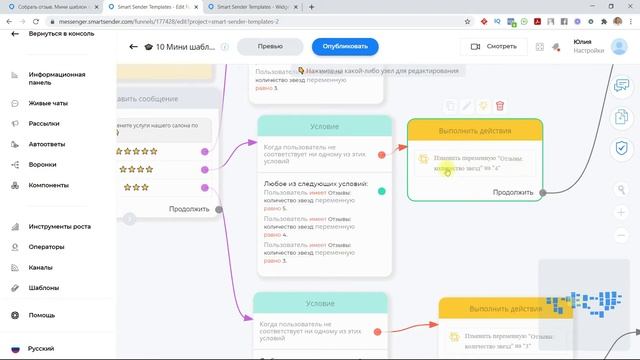This screenshot has height=360, width=640.
Task: Select the three-star rating button row
Action: 162,188
